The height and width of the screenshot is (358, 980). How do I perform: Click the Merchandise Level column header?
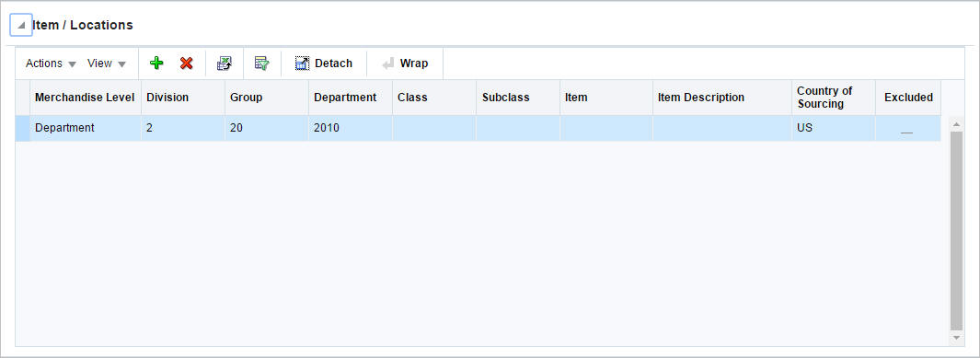85,98
